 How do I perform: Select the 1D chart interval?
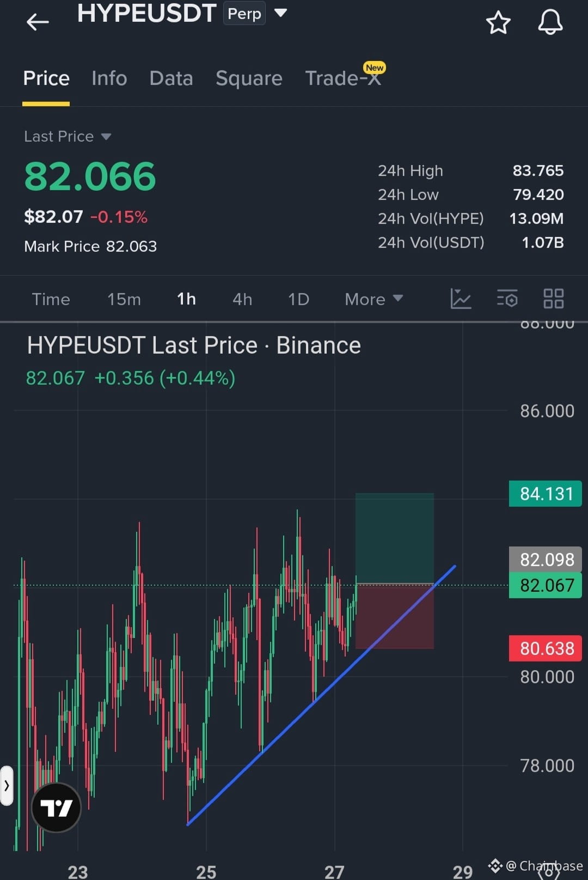[x=298, y=299]
